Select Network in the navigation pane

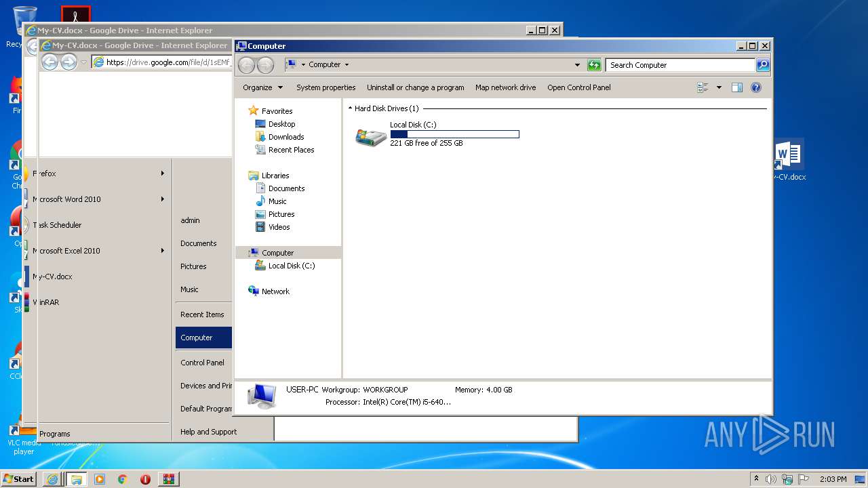[x=275, y=291]
